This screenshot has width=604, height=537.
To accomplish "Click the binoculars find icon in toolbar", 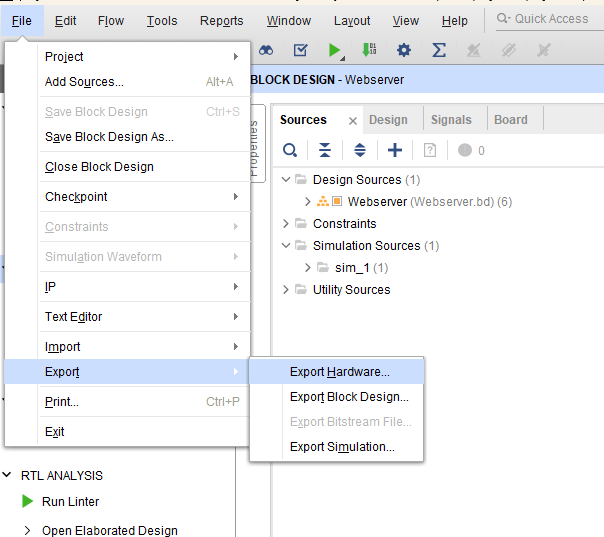I will pyautogui.click(x=266, y=50).
